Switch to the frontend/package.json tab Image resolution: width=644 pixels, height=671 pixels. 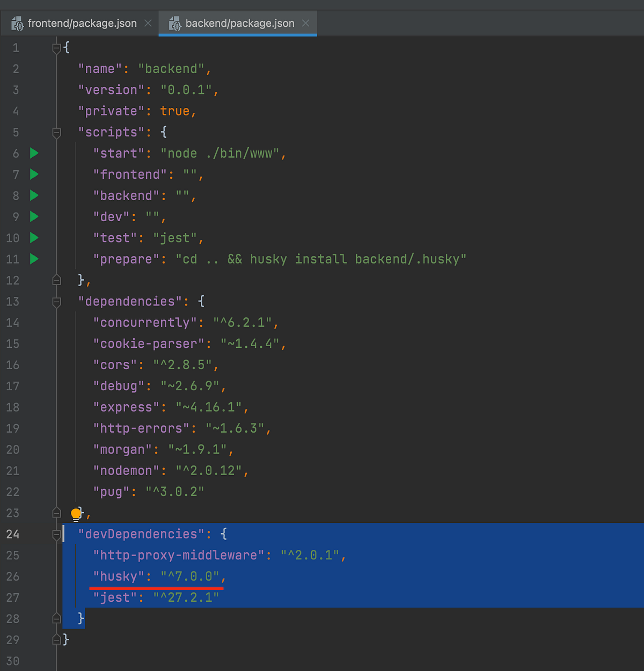pyautogui.click(x=82, y=24)
